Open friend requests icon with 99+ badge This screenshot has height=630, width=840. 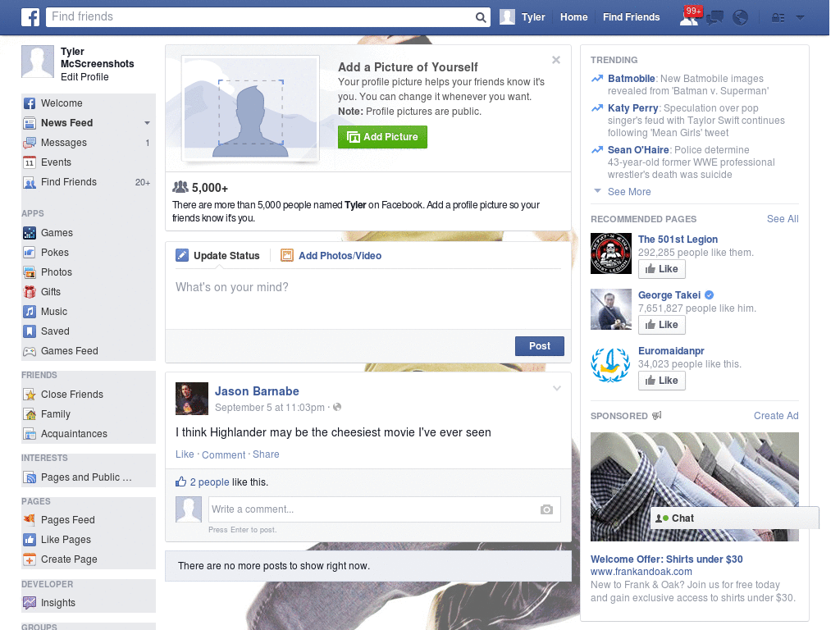tap(689, 16)
